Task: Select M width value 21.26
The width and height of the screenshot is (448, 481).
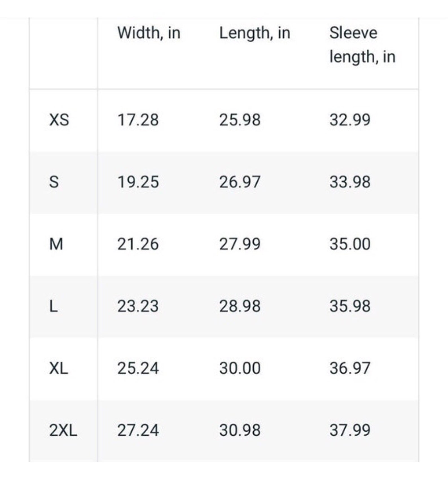Action: (x=138, y=244)
